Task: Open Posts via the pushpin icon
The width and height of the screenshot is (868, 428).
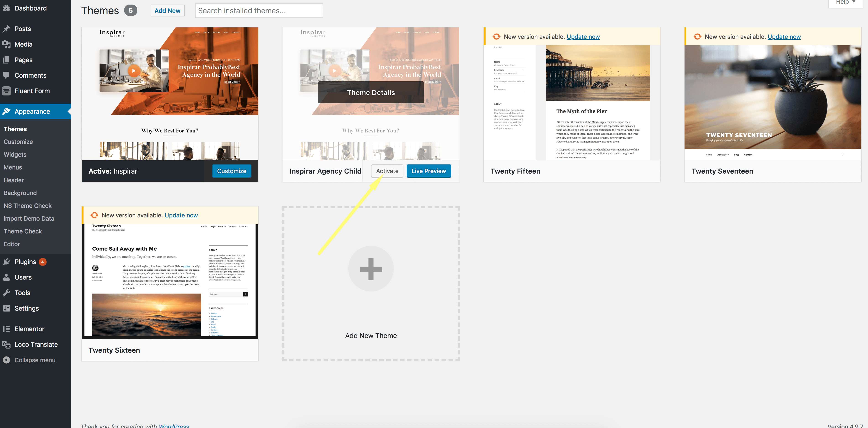Action: (6, 29)
